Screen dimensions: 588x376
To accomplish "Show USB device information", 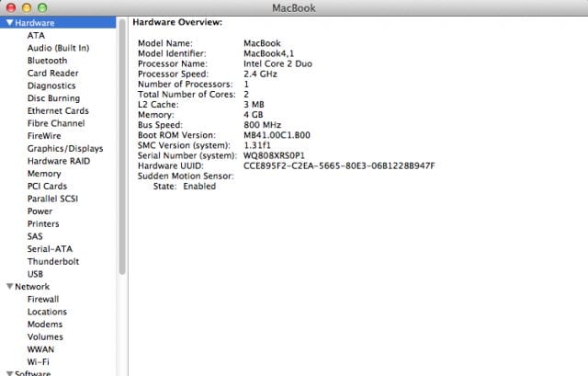I will [35, 274].
